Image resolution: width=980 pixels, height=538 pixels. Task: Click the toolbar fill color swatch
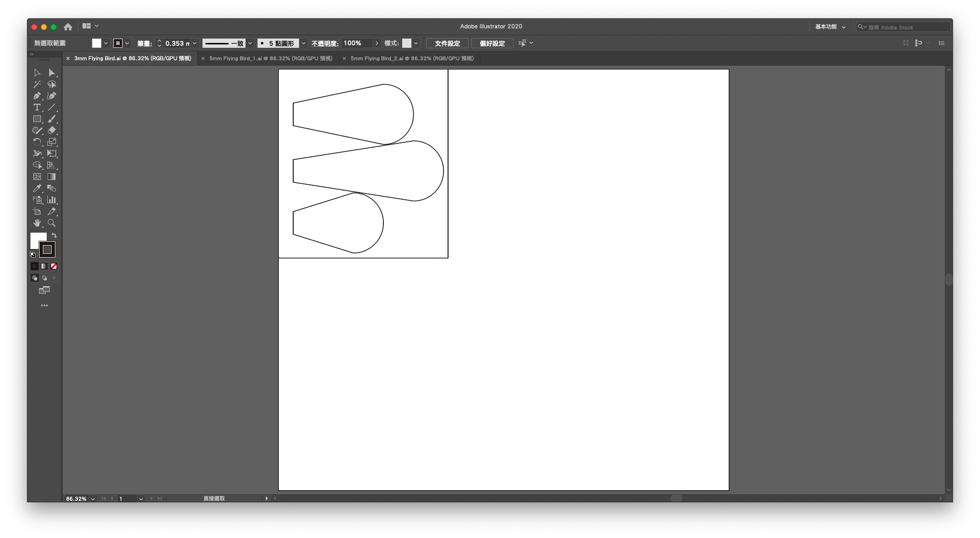click(x=36, y=238)
